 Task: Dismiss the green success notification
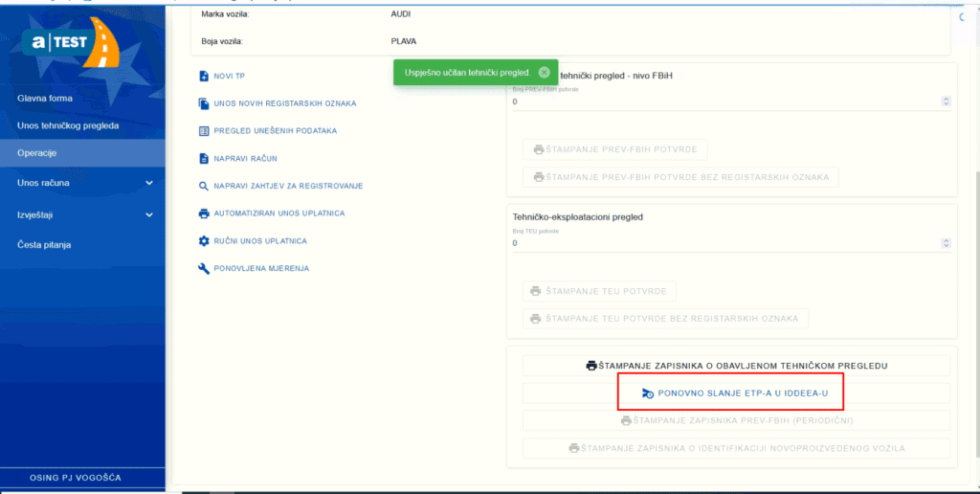544,72
